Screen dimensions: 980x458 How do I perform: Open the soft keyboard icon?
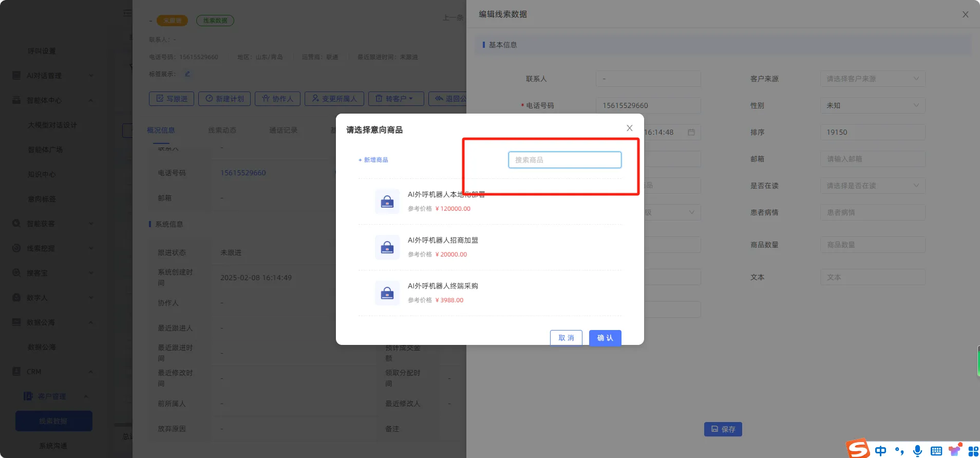pos(936,451)
